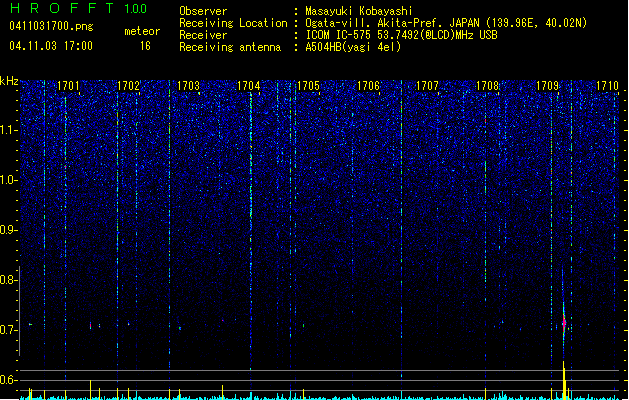
Task: Select the Ogata-vill. Akita-Pref. JAPAN location text
Action: pyautogui.click(x=446, y=23)
